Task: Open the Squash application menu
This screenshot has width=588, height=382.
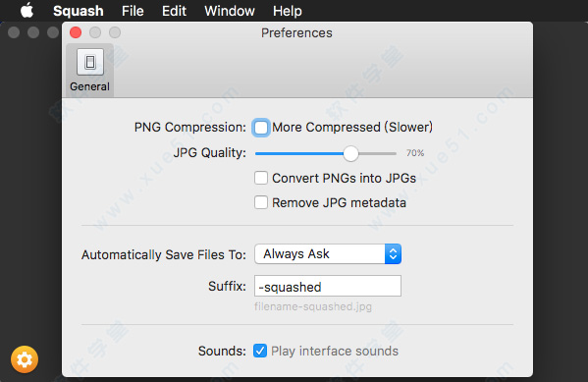Action: tap(78, 11)
